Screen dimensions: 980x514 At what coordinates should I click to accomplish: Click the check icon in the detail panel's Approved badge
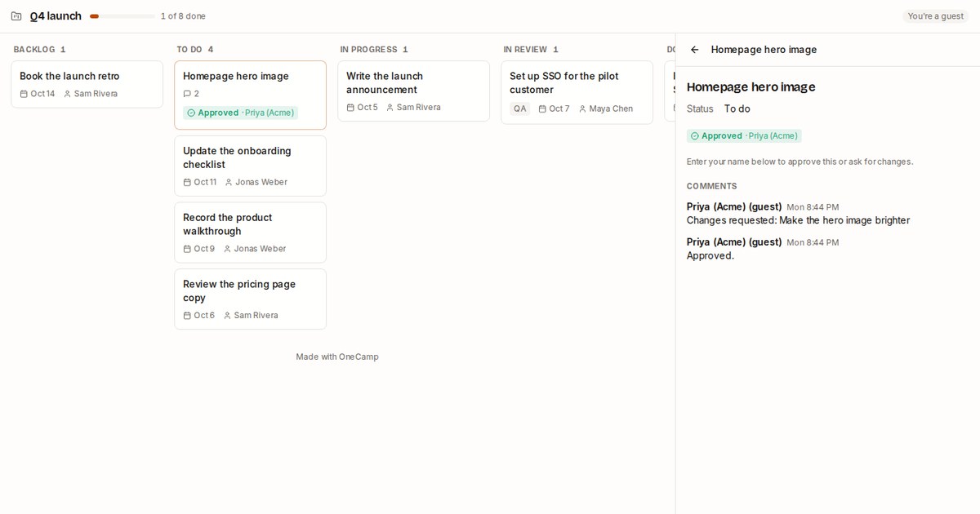pos(695,136)
